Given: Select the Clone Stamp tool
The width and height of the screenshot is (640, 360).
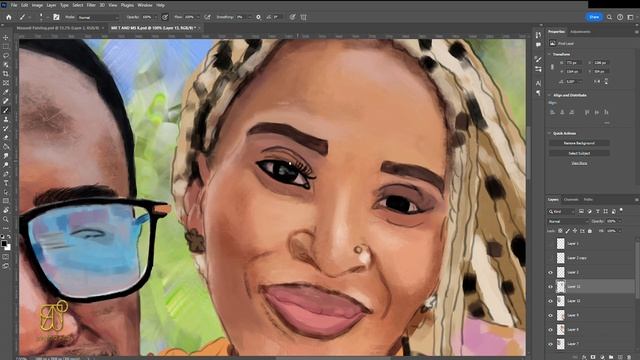Looking at the screenshot, I should [6, 119].
